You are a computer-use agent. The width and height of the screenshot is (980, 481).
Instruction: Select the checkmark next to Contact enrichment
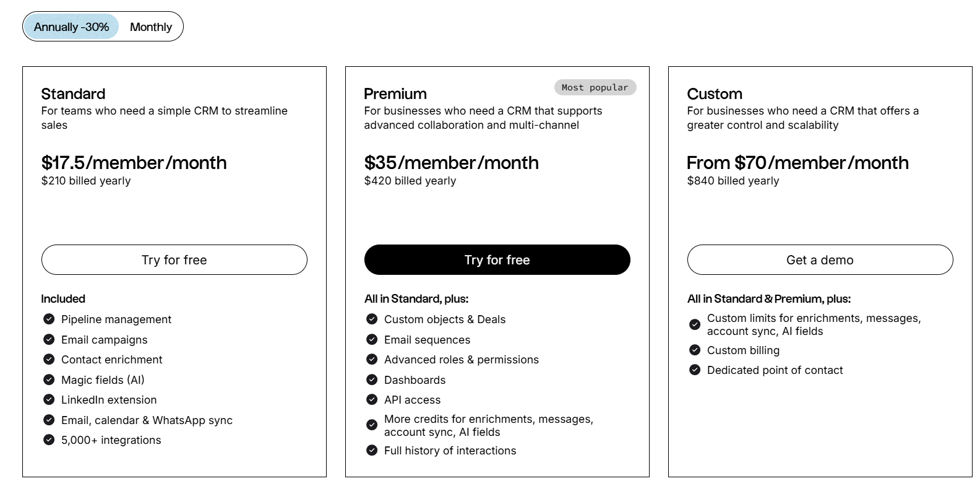(x=49, y=360)
